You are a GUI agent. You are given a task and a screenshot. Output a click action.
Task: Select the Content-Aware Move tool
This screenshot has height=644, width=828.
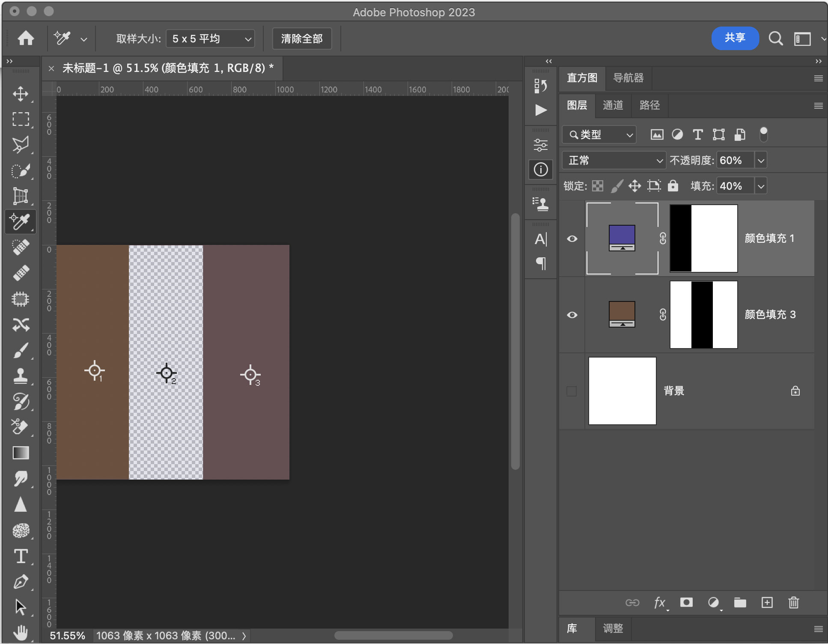pyautogui.click(x=21, y=325)
